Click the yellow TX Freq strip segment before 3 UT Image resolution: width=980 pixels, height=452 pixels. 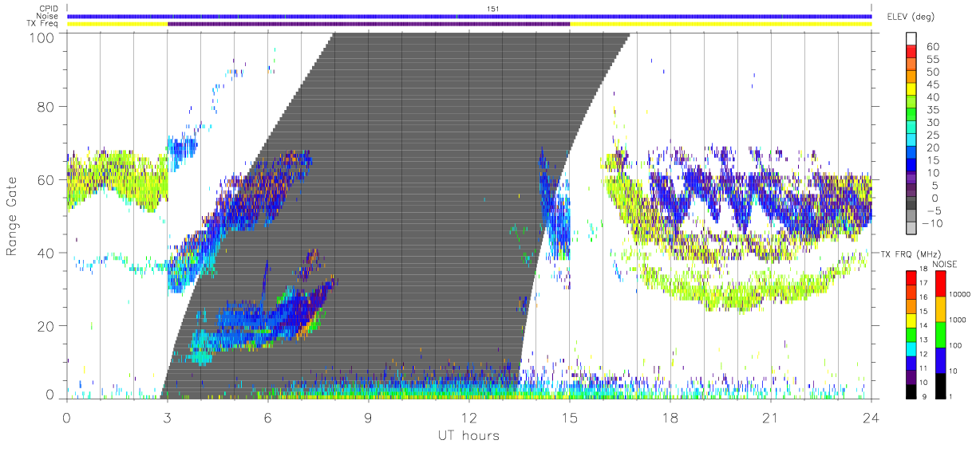coord(117,24)
